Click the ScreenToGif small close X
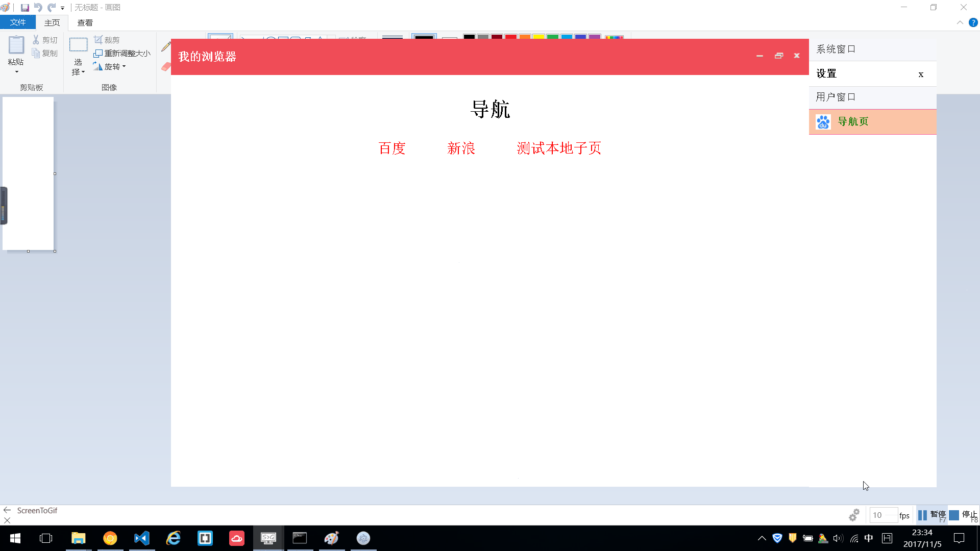 click(7, 520)
